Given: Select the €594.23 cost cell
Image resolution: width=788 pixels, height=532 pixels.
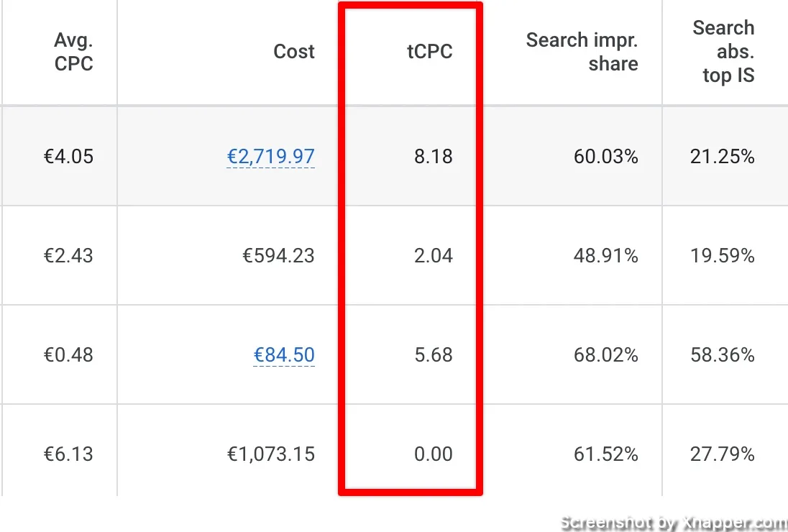Looking at the screenshot, I should 278,256.
